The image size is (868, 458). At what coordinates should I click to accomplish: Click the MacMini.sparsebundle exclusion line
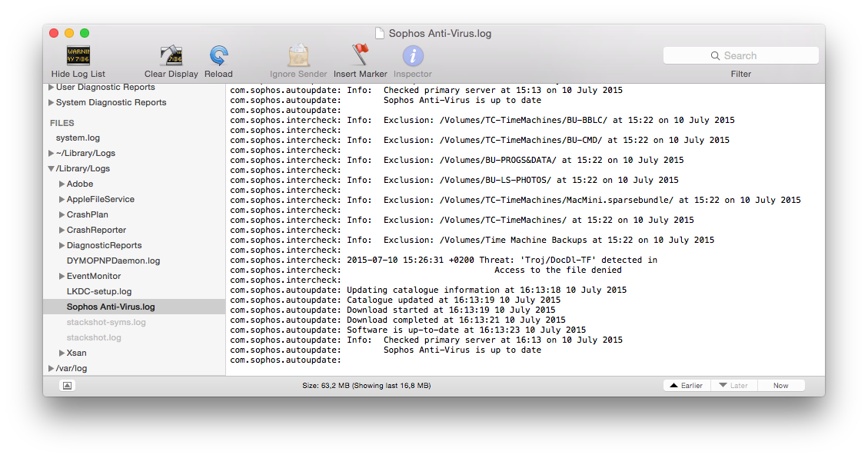click(x=515, y=201)
